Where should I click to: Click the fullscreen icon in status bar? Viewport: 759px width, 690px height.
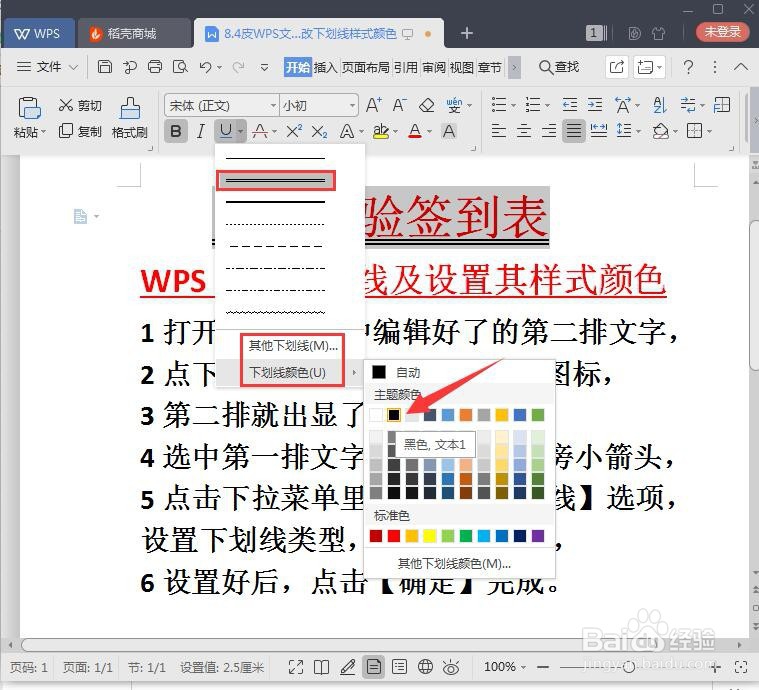(296, 667)
